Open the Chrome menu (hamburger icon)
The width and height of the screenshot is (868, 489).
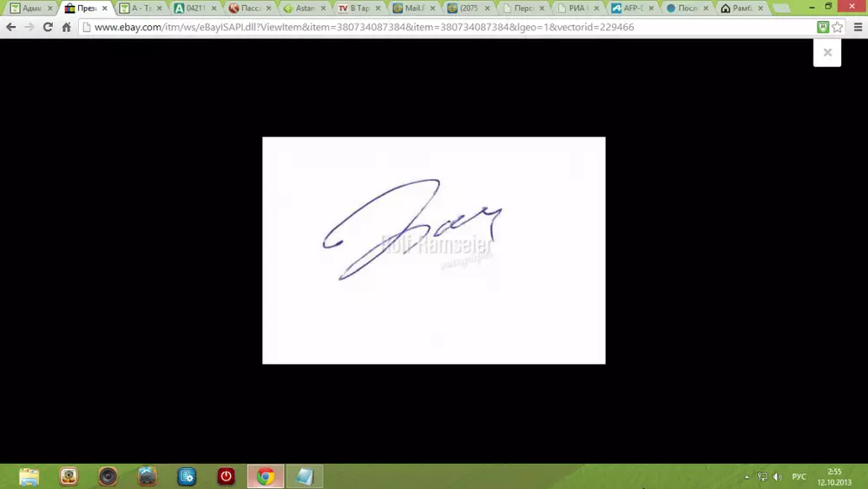point(856,27)
